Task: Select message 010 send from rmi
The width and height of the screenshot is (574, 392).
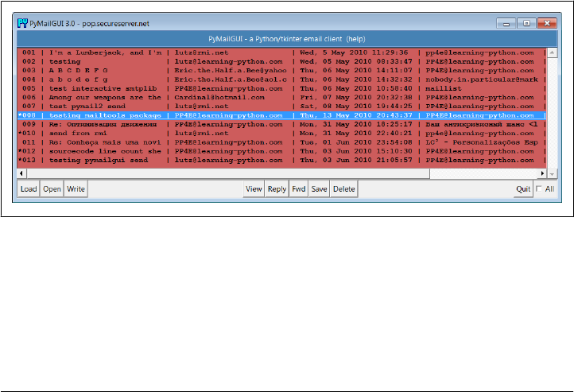Action: click(x=281, y=134)
